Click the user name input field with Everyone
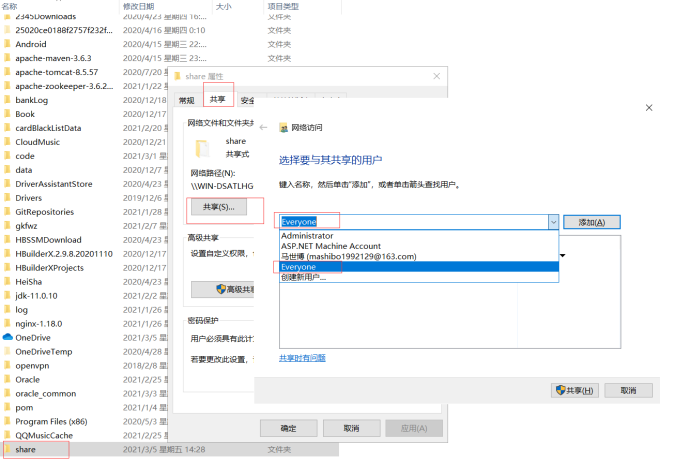 (414, 222)
